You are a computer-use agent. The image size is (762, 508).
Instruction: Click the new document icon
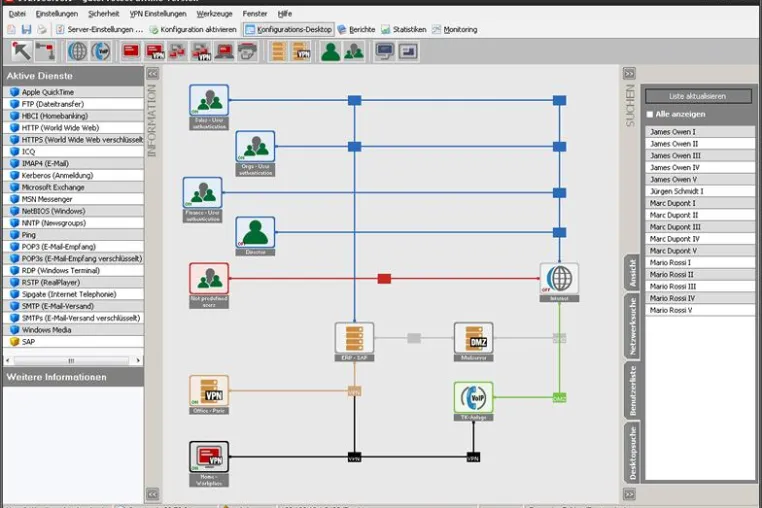[11, 30]
